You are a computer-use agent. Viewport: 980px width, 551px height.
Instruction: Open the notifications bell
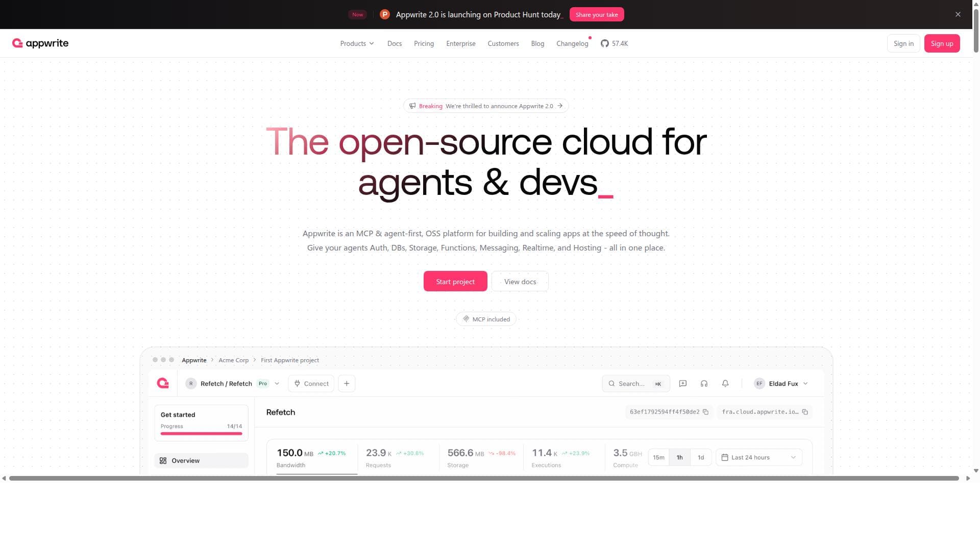[x=725, y=384]
